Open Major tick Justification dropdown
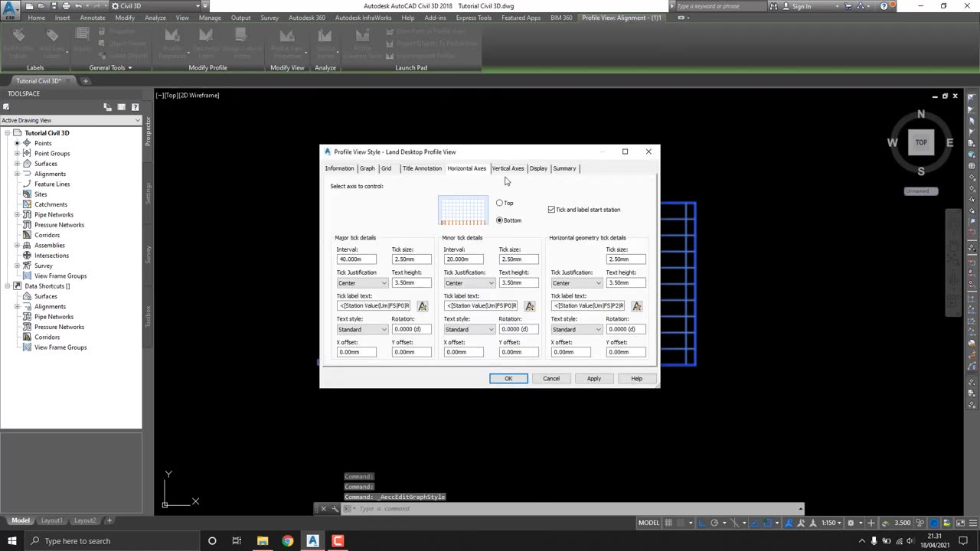This screenshot has height=551, width=980. (x=362, y=283)
